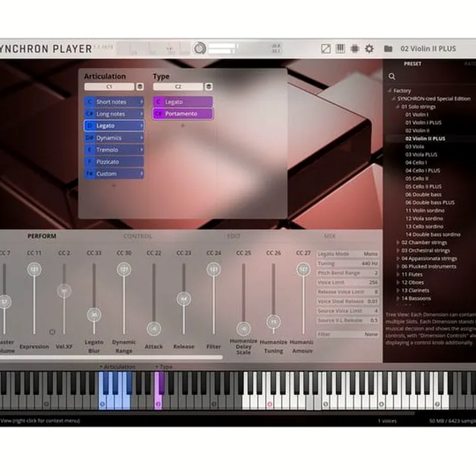Open settings gear icon
The width and height of the screenshot is (476, 476).
click(369, 48)
